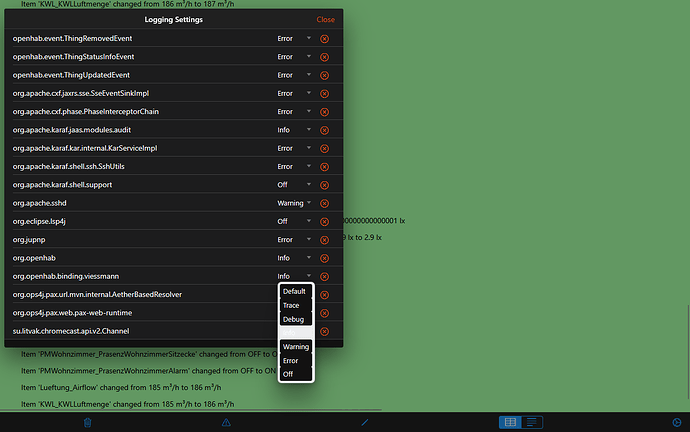Remove the PhaseInterceptorChain logger
The width and height of the screenshot is (690, 432).
pyautogui.click(x=324, y=112)
